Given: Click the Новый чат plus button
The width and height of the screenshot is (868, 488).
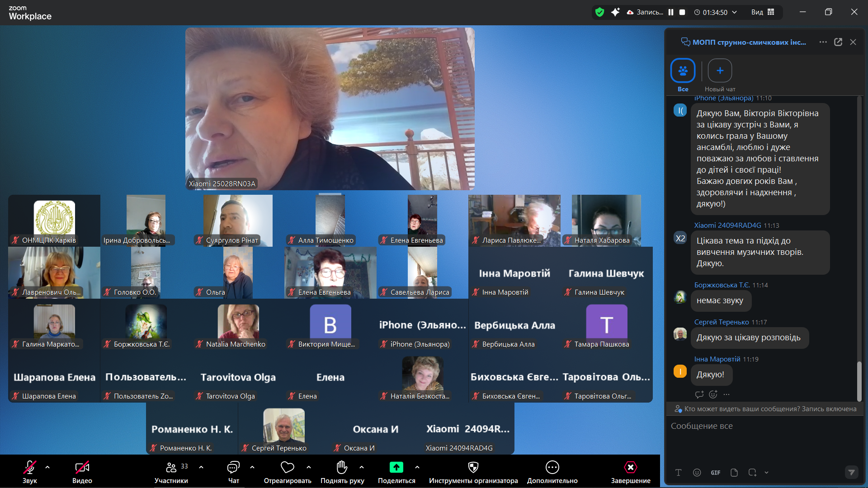Looking at the screenshot, I should [x=720, y=71].
